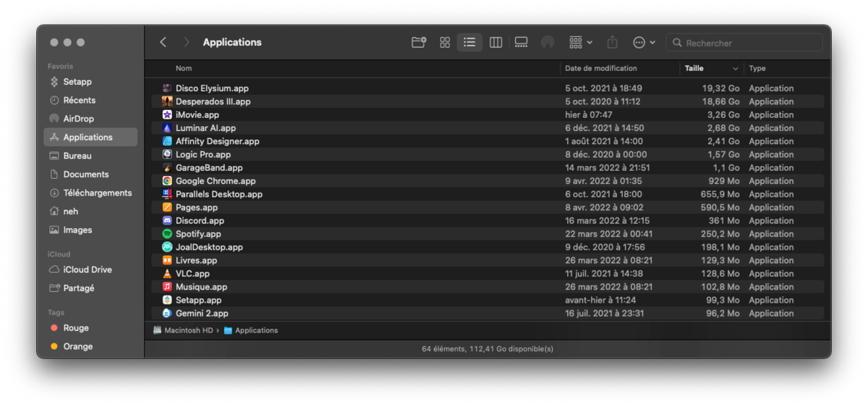Select the Google Chrome.app file name
Image resolution: width=868 pixels, height=407 pixels.
(x=216, y=181)
